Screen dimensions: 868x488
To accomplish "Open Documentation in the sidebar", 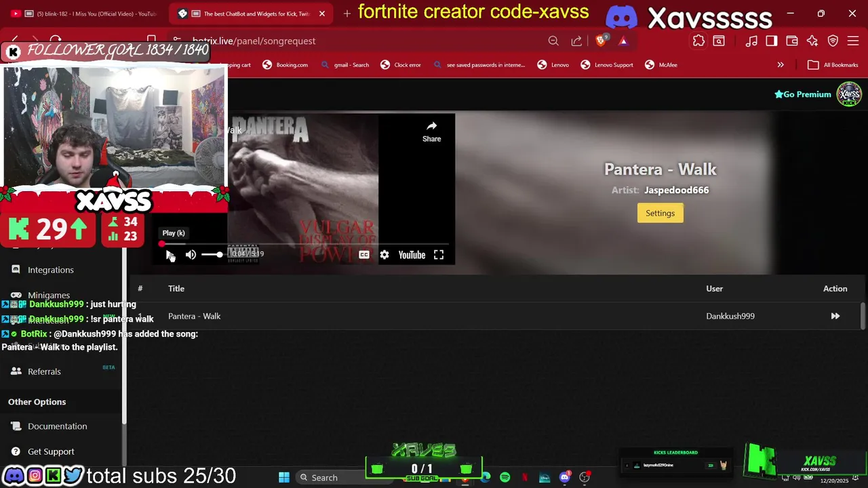I will click(57, 426).
